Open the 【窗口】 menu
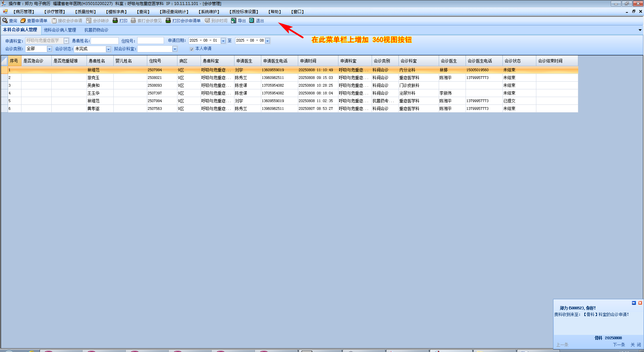This screenshot has height=352, width=644. click(x=298, y=12)
